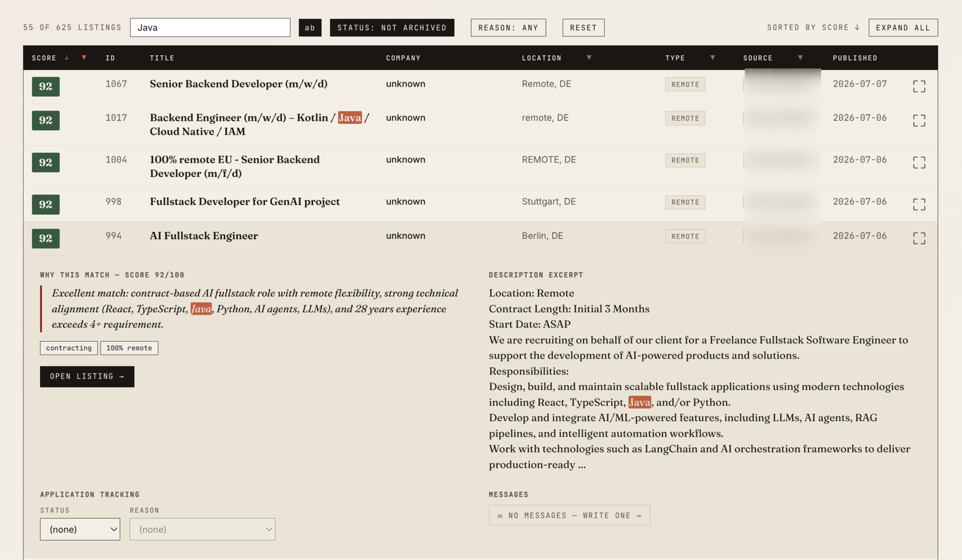Open the application Reason dropdown
This screenshot has width=962, height=560.
[x=203, y=529]
